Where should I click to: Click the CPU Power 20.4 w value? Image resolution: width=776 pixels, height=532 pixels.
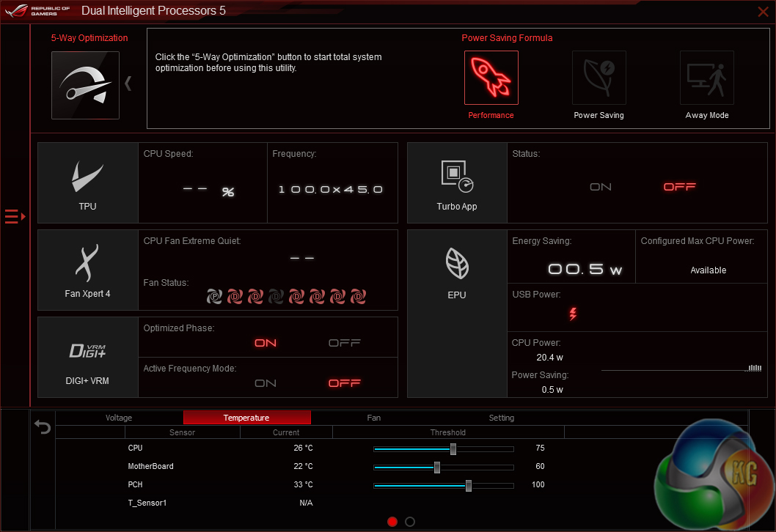pos(549,358)
